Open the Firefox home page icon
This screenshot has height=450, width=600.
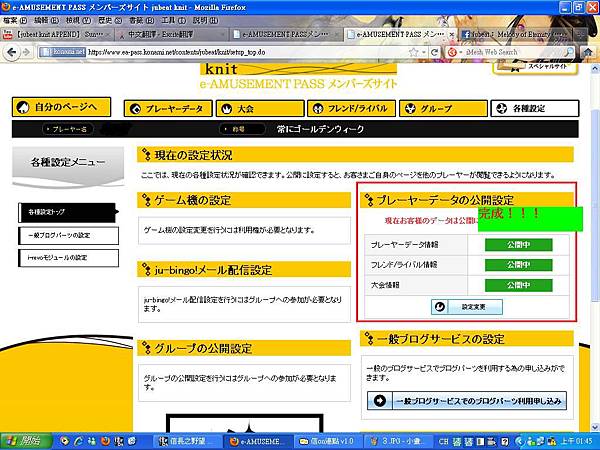(x=587, y=52)
